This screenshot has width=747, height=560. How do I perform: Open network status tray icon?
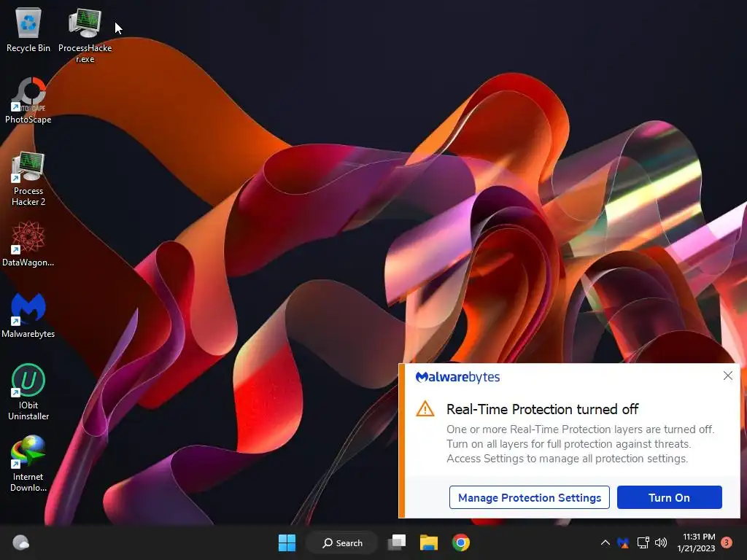pos(643,542)
